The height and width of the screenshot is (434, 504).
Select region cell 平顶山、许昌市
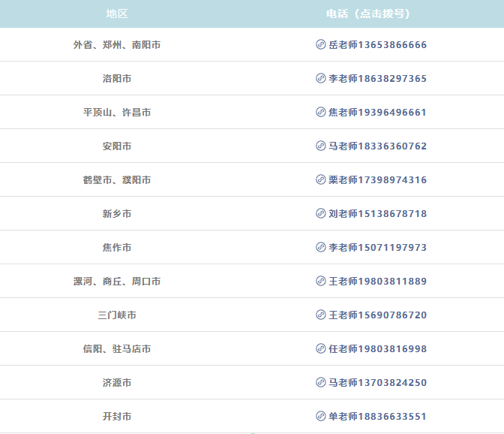[117, 113]
